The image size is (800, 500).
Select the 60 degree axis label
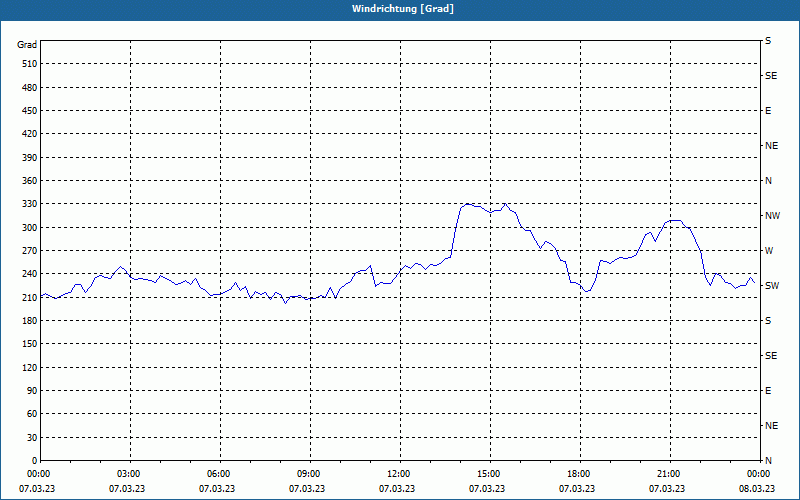click(x=32, y=414)
